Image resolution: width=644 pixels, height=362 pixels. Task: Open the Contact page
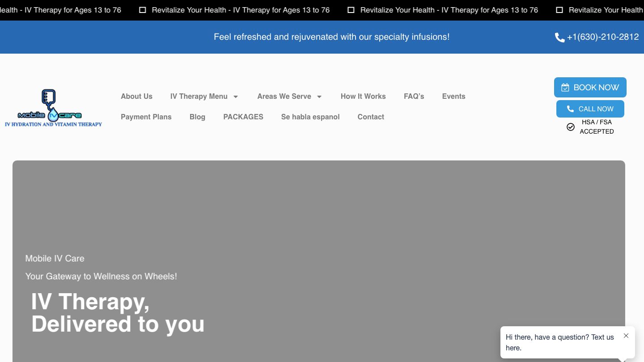370,117
